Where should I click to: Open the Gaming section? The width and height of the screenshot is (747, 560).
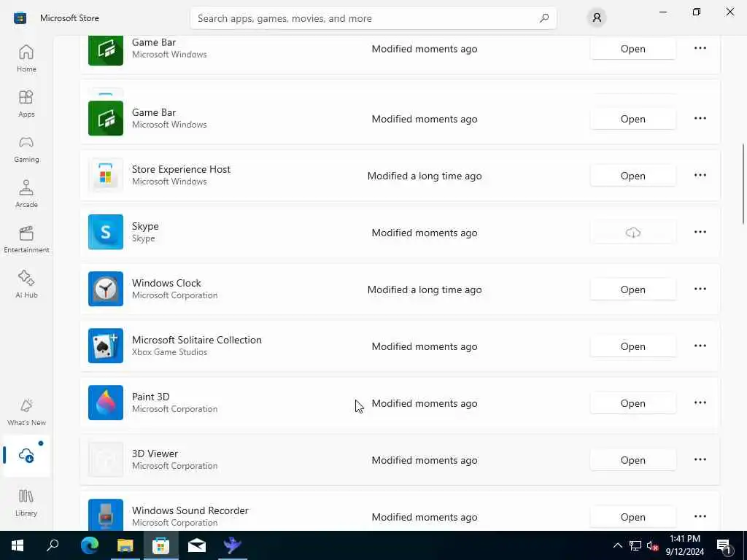(26, 149)
